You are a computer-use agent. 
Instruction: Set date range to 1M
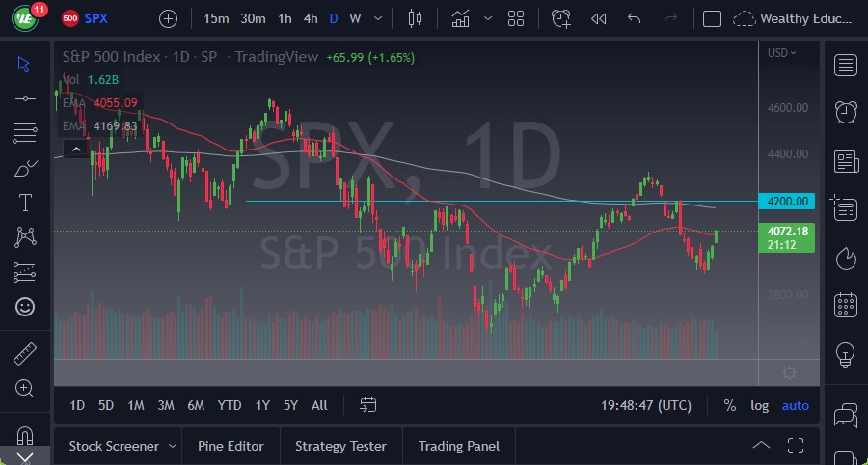point(136,406)
